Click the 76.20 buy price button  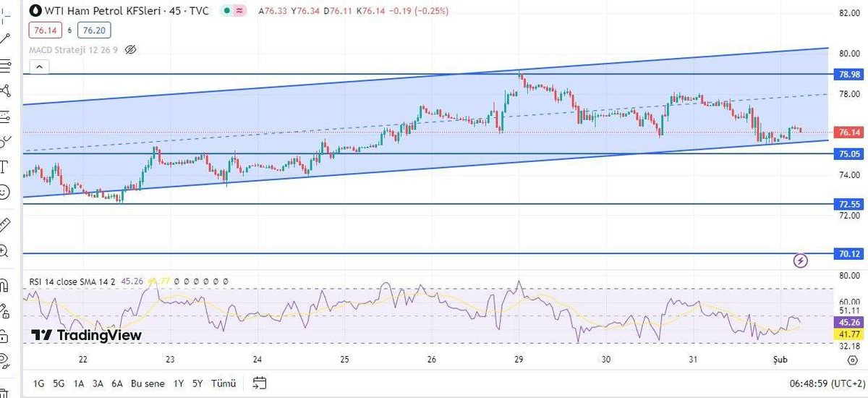coord(93,30)
